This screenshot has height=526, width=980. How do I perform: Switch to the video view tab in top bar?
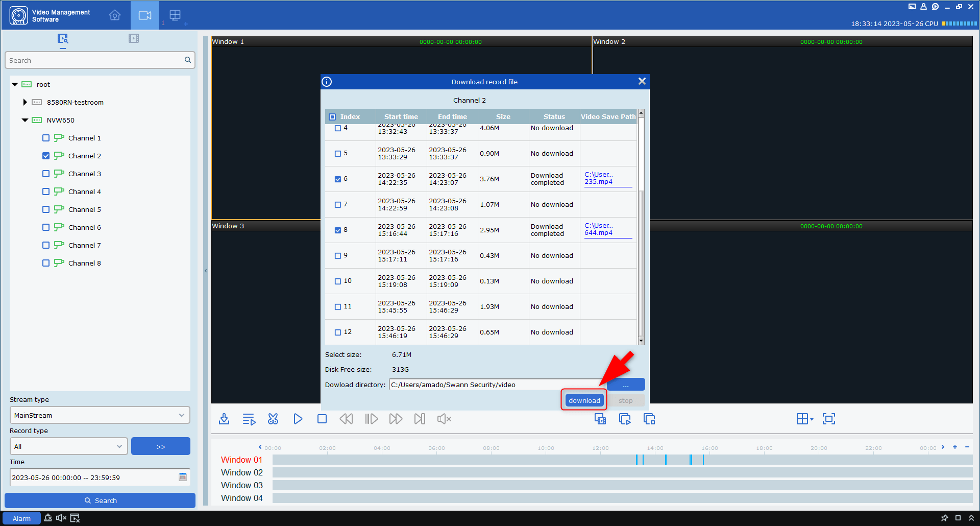click(x=145, y=15)
